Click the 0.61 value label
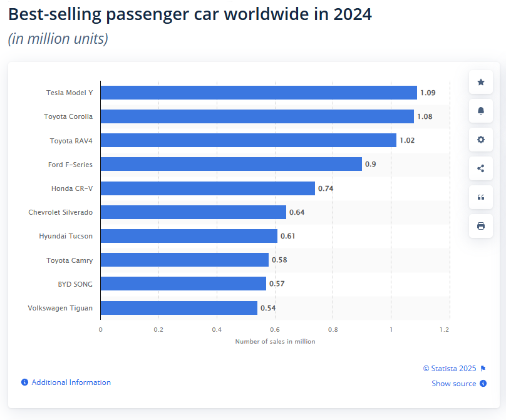Screen dimensions: 506x420 coord(288,236)
